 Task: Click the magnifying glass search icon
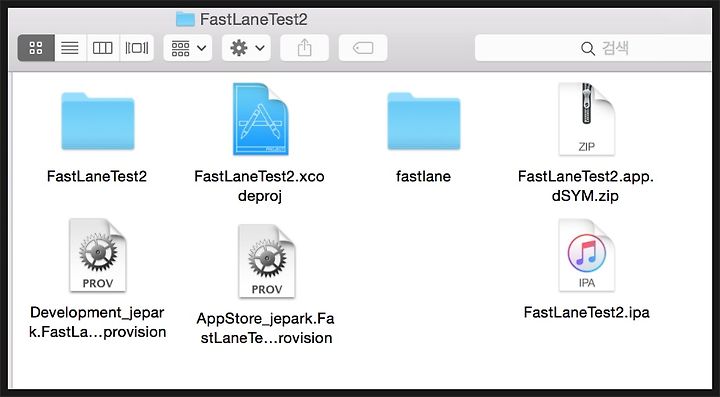click(x=588, y=48)
